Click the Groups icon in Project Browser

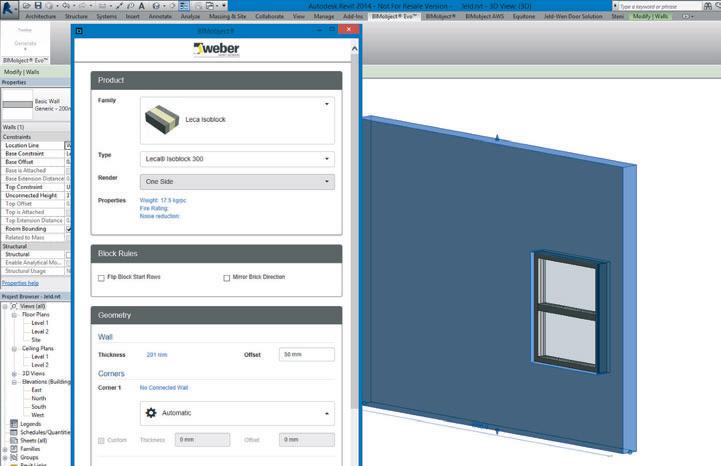tap(14, 457)
